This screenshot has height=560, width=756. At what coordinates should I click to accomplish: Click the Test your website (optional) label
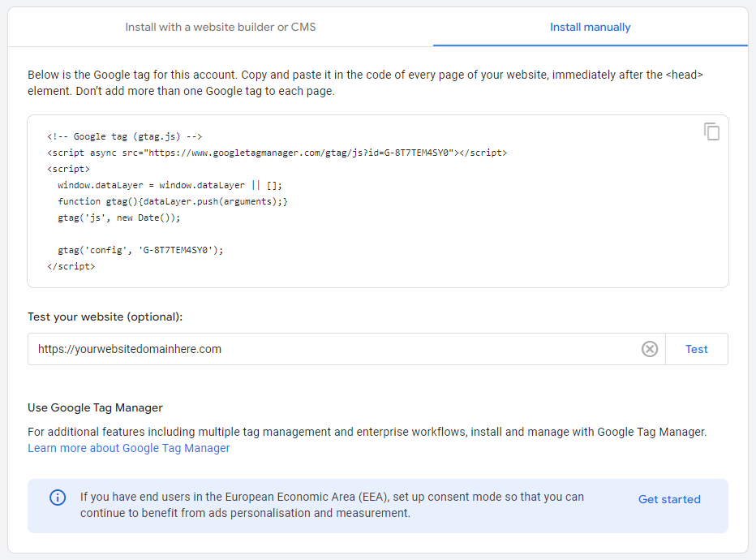tap(105, 317)
